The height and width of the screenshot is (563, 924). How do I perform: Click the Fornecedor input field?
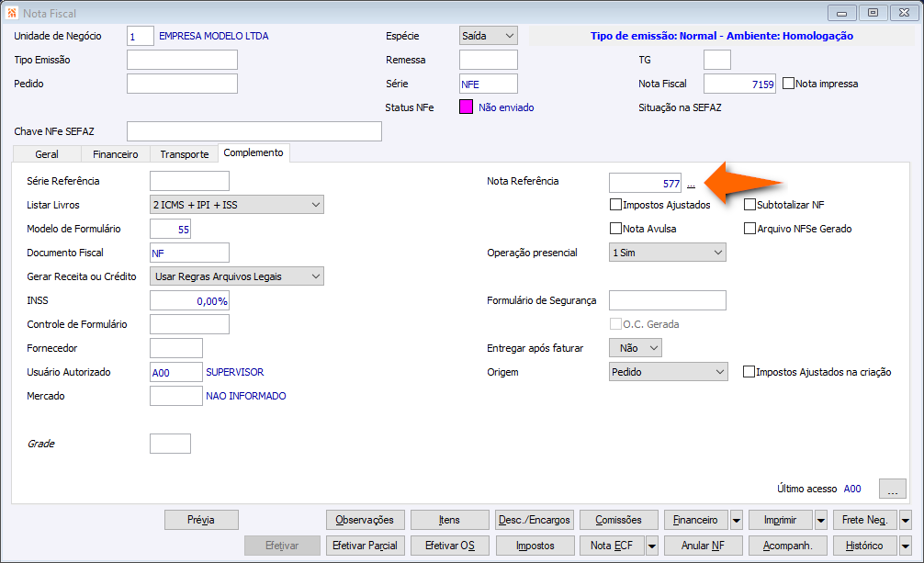pos(175,348)
